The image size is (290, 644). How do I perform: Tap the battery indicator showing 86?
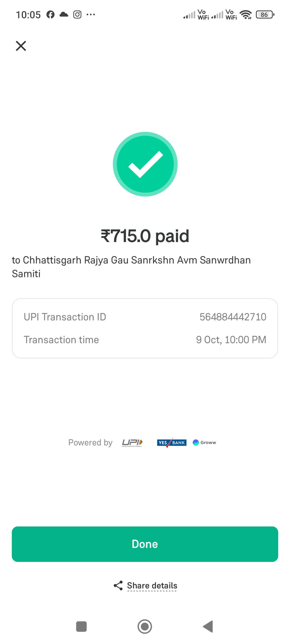(265, 15)
